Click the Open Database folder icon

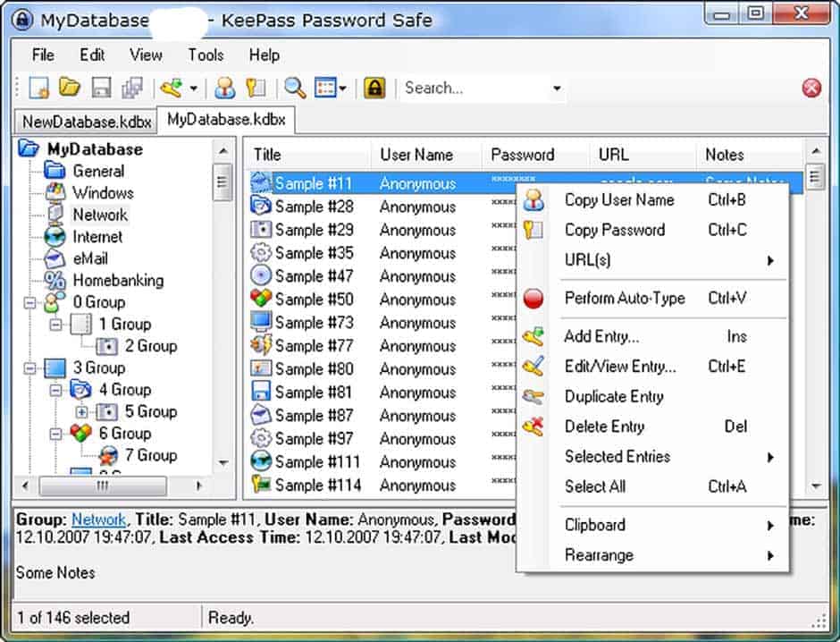coord(70,88)
